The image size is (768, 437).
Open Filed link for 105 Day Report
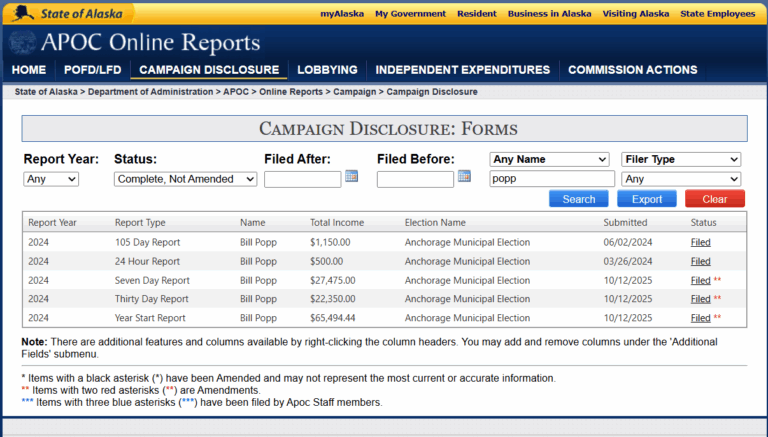(x=700, y=243)
